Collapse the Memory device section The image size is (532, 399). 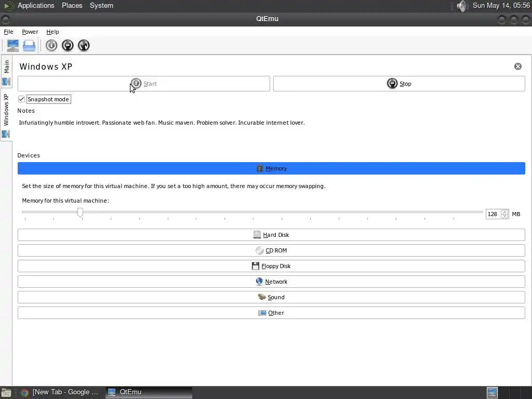click(x=271, y=169)
